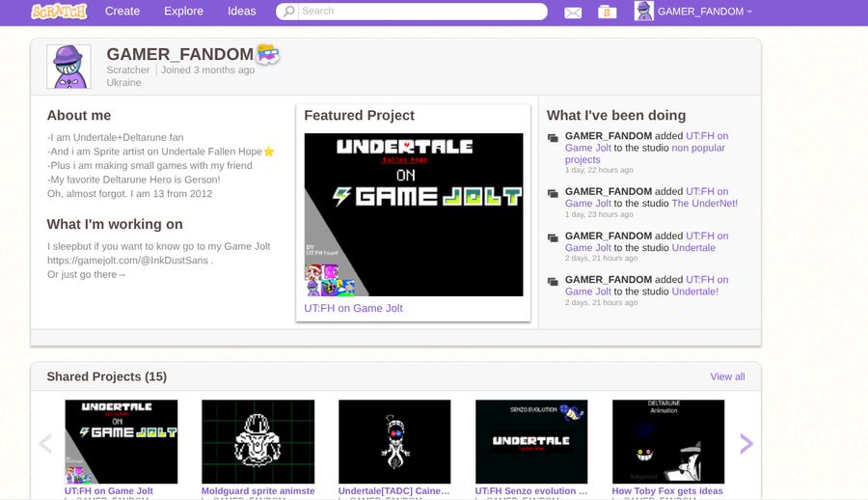This screenshot has height=500, width=868.
Task: Click the UT:FH Senzo evolution title link
Action: point(530,490)
